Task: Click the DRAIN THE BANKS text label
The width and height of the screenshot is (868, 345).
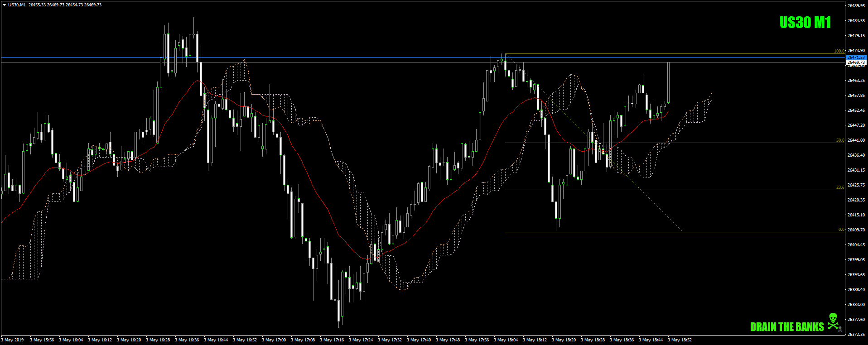Action: 787,327
